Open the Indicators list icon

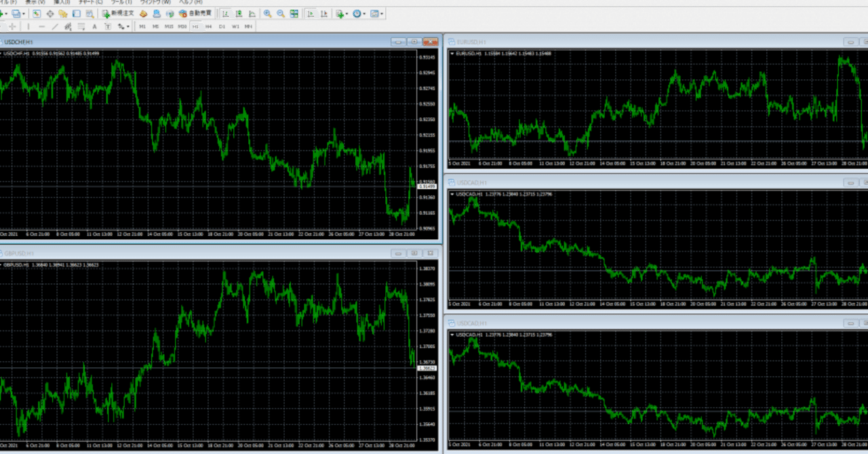pos(340,14)
